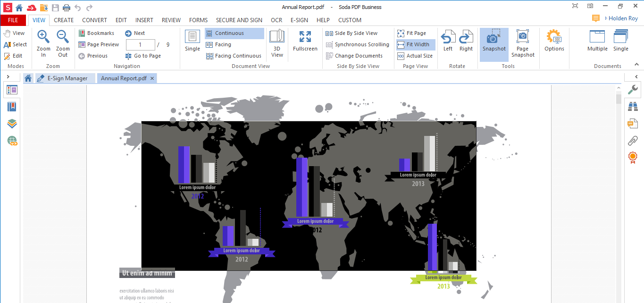The image size is (644, 303).
Task: Open the FILE menu
Action: (13, 20)
